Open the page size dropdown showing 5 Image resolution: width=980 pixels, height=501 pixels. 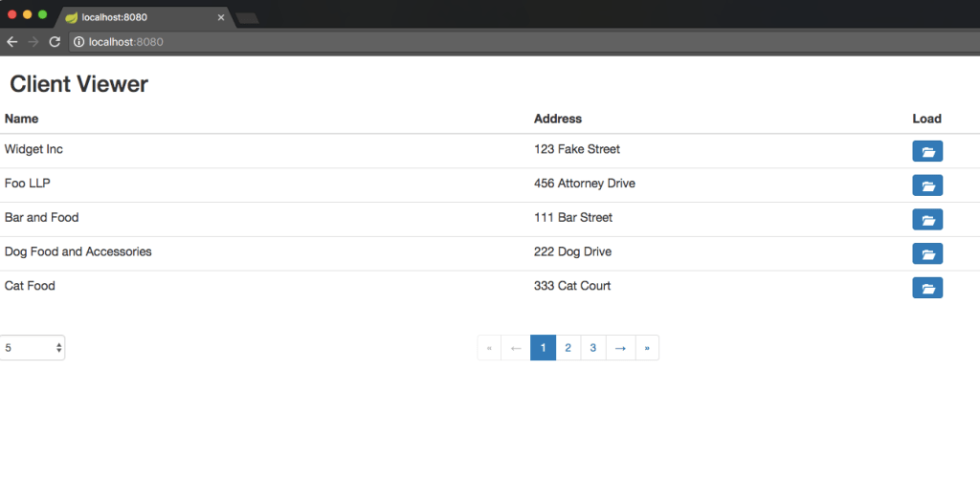tap(33, 348)
